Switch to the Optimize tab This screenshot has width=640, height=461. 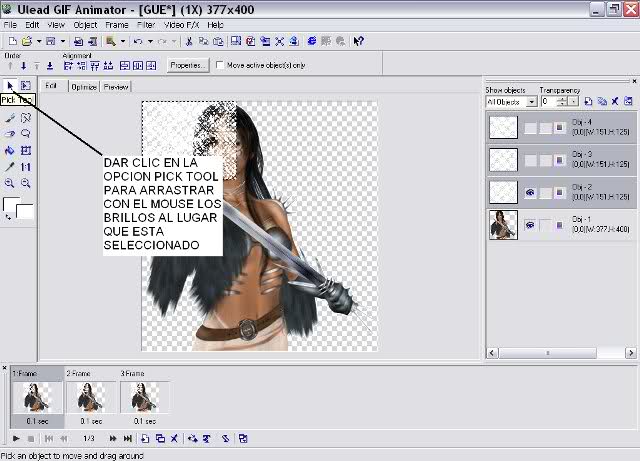(84, 87)
